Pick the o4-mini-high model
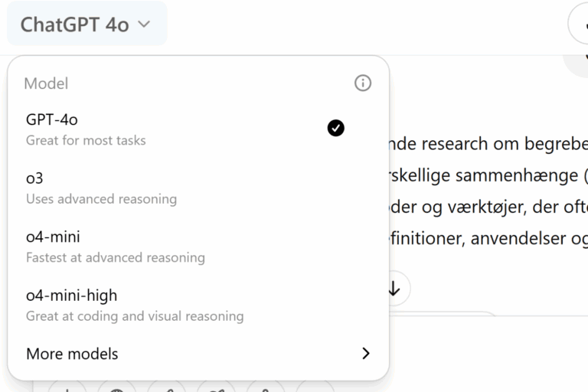Viewport: 588px width, 392px height. [x=198, y=305]
